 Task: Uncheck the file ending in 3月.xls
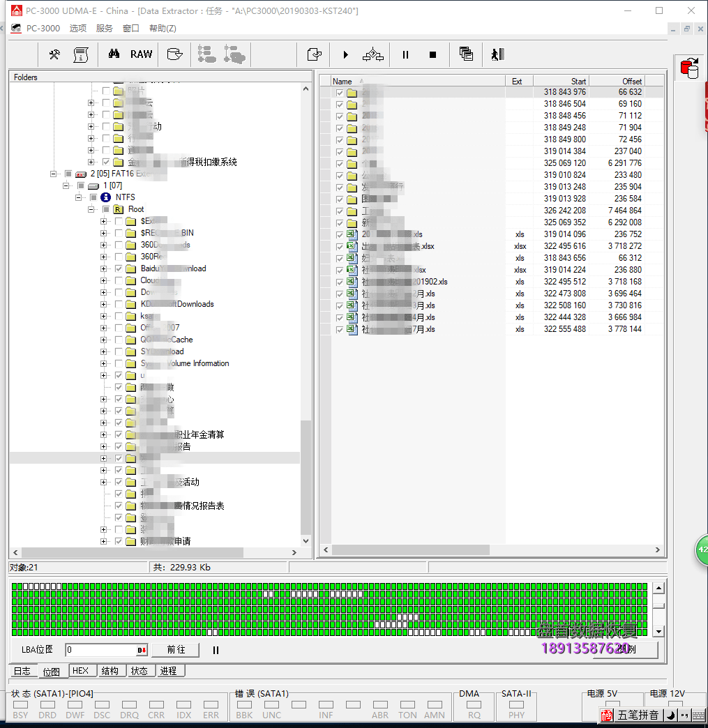point(340,306)
